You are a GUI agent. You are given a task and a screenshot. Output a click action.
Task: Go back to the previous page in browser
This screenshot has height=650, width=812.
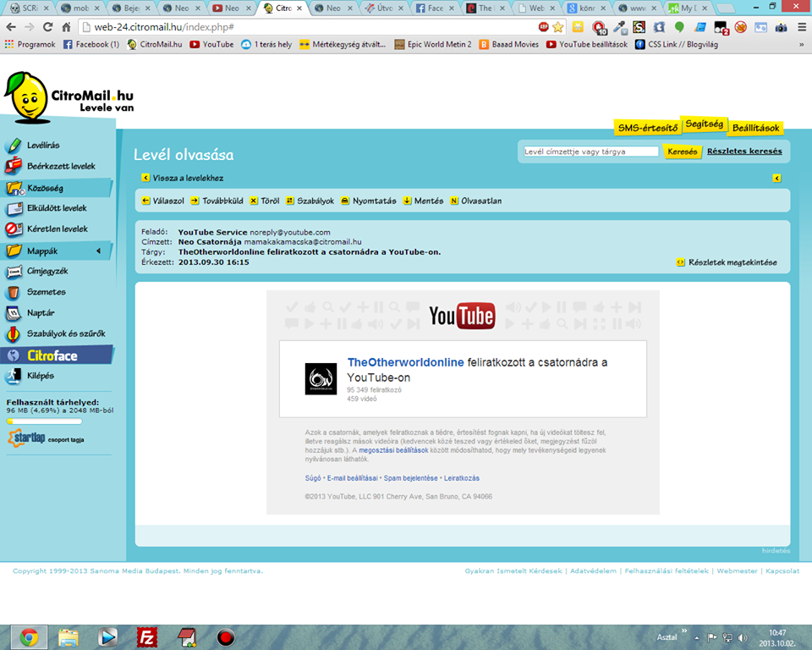11,27
